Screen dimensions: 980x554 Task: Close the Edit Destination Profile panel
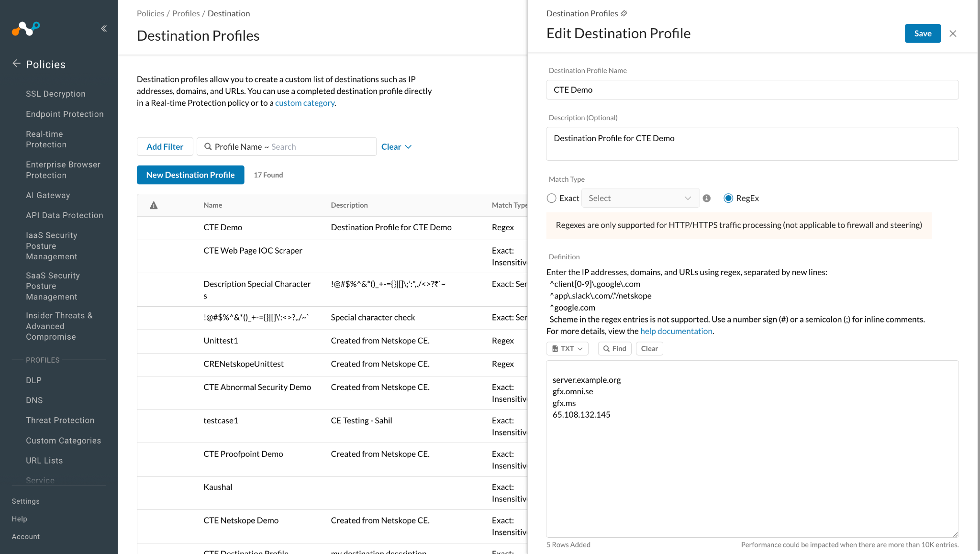953,33
